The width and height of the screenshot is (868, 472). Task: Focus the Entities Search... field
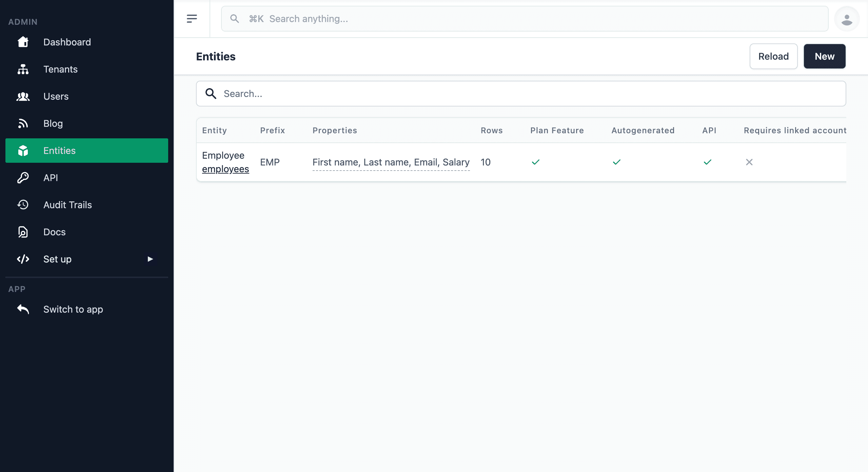(x=521, y=94)
